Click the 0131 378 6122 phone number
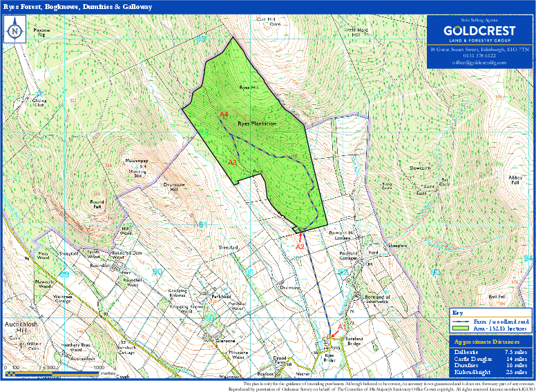This screenshot has width=536, height=392. (x=480, y=56)
